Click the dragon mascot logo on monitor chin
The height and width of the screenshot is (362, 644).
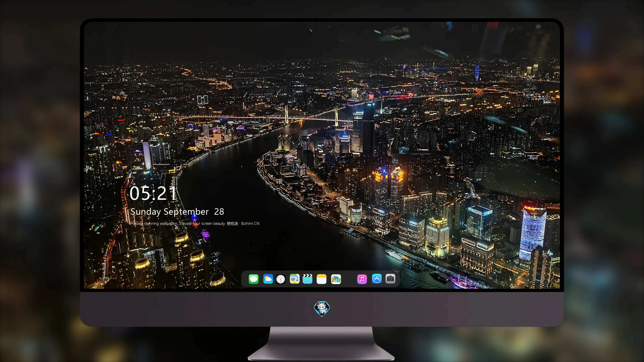[322, 309]
